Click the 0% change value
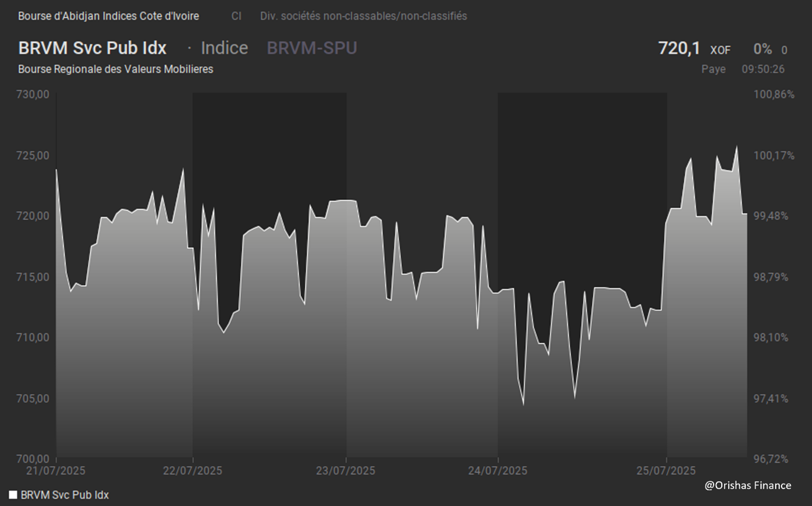 pos(763,49)
